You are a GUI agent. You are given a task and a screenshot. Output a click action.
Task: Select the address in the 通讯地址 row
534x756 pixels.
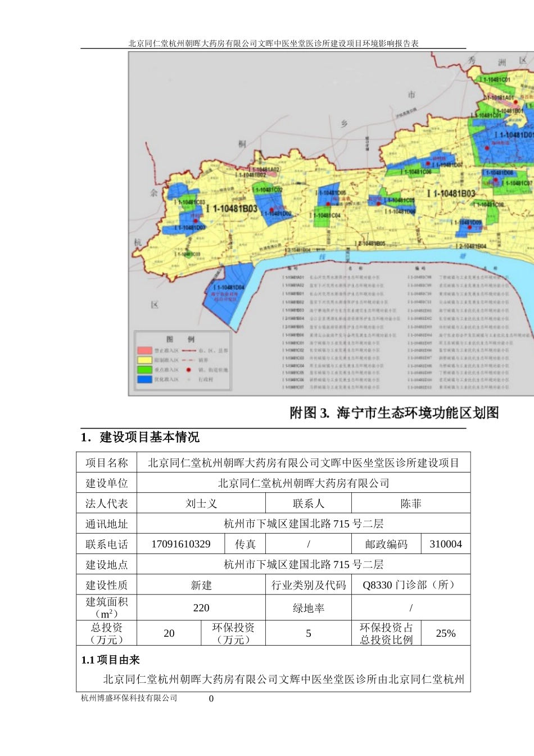tap(304, 524)
